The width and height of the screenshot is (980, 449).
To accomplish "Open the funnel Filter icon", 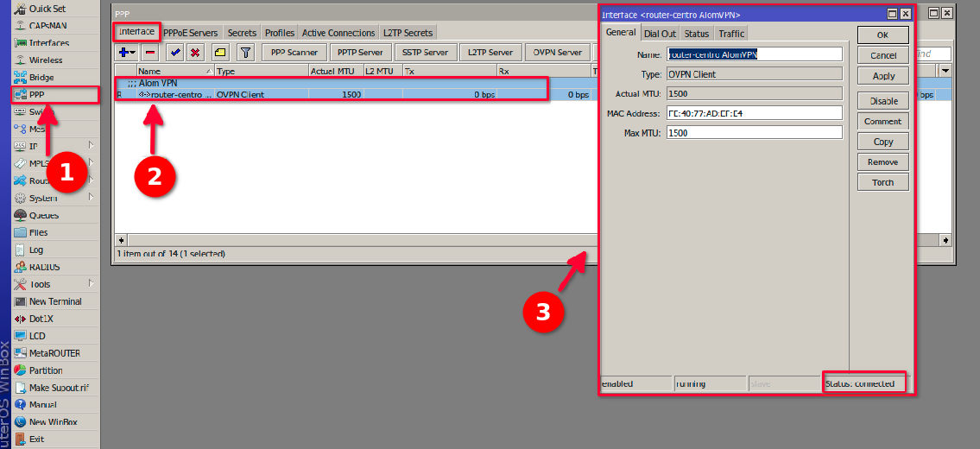I will [245, 53].
